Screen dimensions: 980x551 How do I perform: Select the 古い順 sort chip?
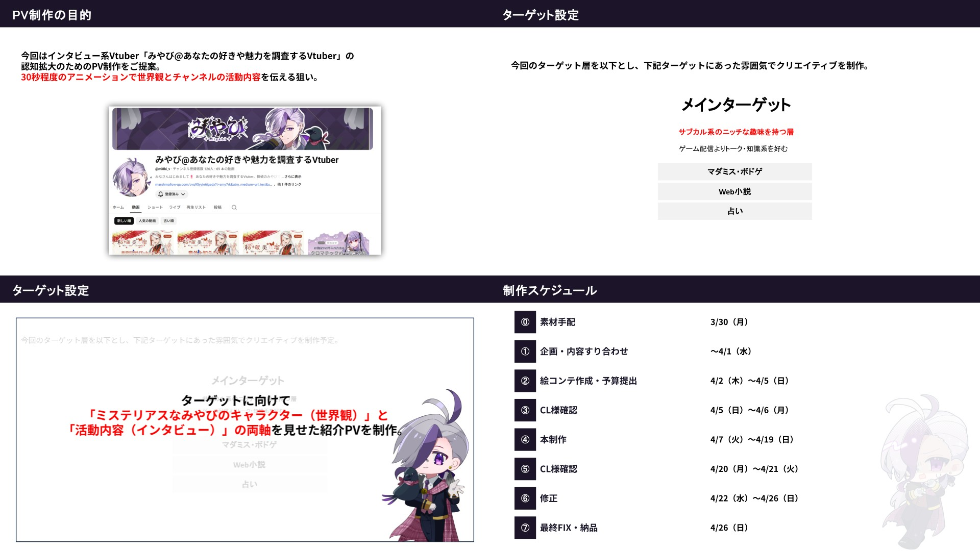pyautogui.click(x=168, y=221)
